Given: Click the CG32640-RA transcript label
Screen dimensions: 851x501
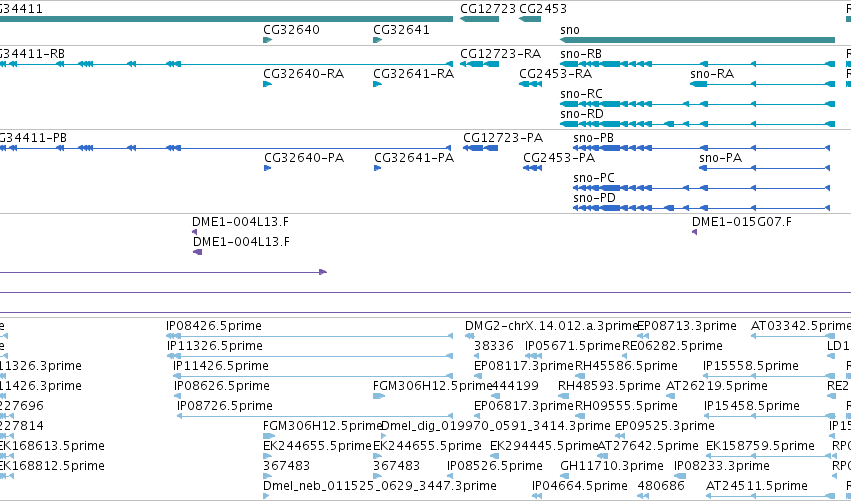Looking at the screenshot, I should (x=303, y=74).
